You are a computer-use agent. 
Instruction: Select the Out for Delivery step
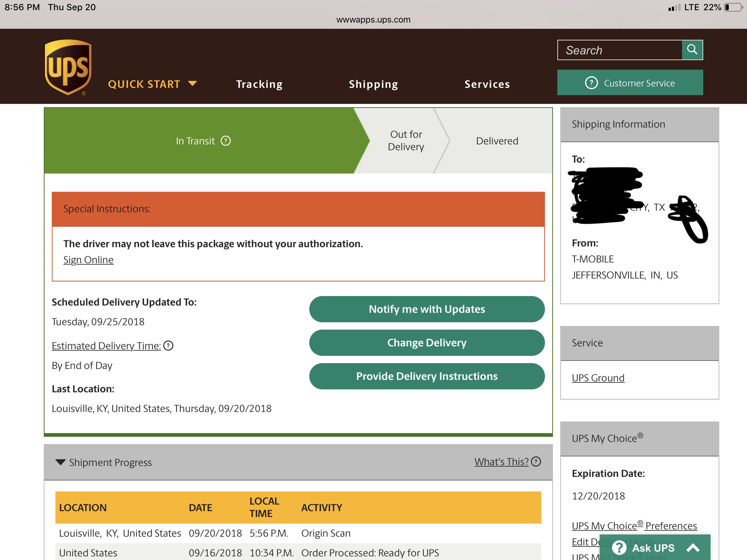tap(406, 141)
